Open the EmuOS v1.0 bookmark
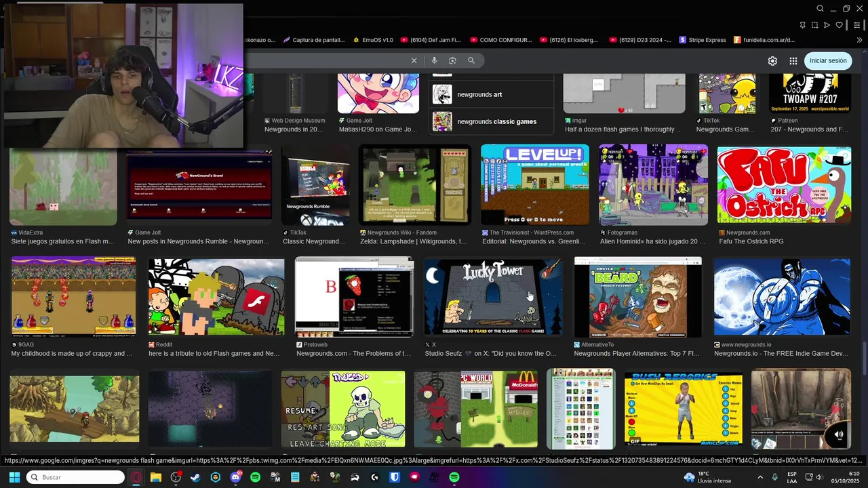 pos(373,40)
